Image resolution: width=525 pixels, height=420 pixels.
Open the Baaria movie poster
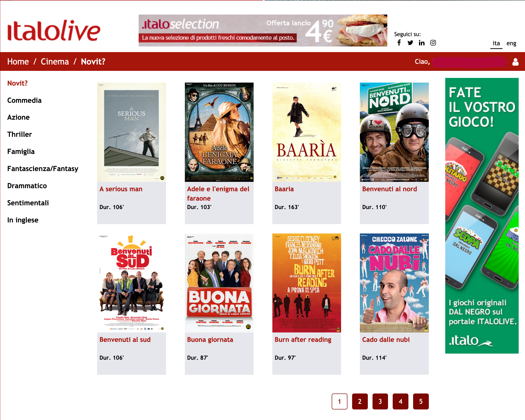coord(307,132)
